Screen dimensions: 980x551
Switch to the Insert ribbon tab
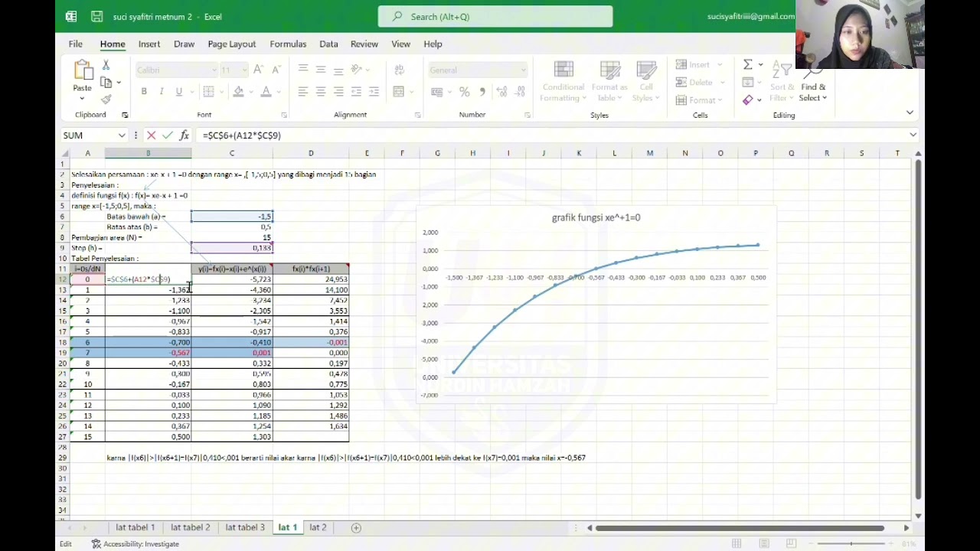click(149, 44)
